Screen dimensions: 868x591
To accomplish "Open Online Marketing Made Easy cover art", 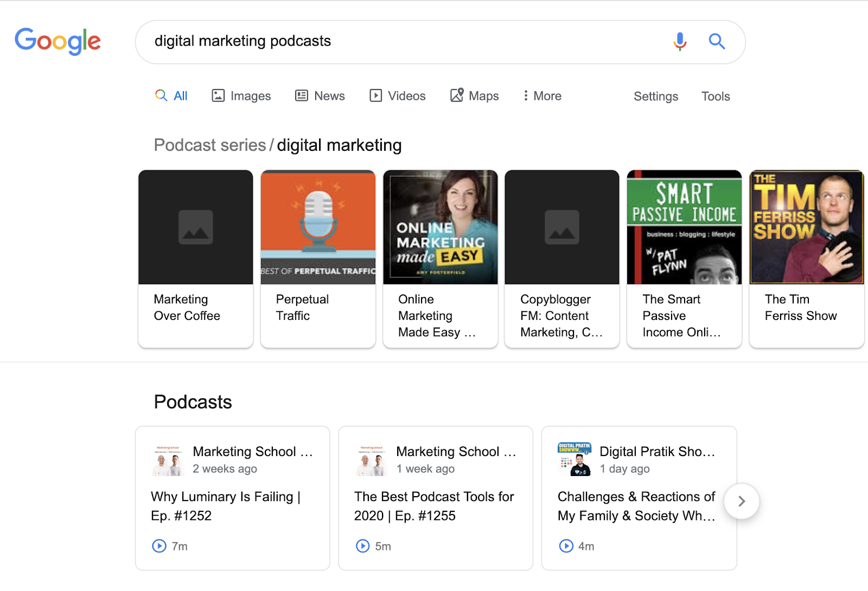I will pyautogui.click(x=441, y=227).
